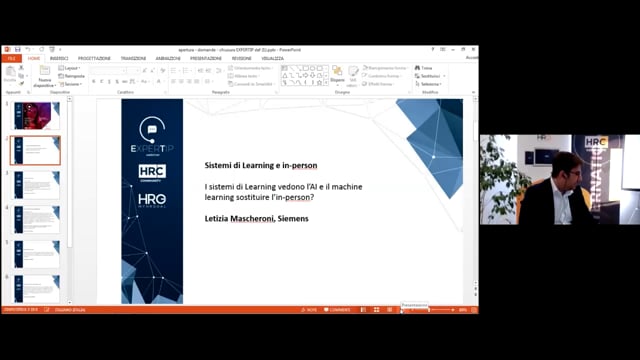Switch to the ANIMAZIONI tab
Viewport: 640px width, 360px height.
(x=168, y=59)
